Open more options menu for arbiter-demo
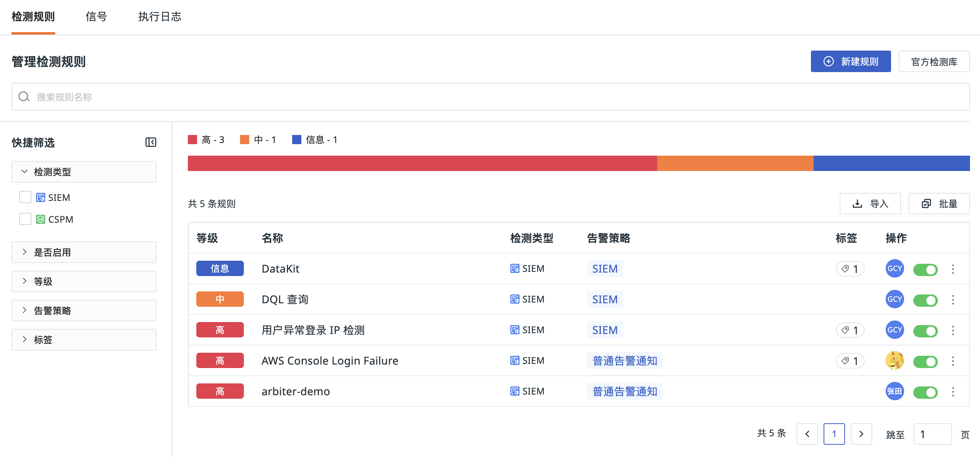980x457 pixels. [x=953, y=391]
